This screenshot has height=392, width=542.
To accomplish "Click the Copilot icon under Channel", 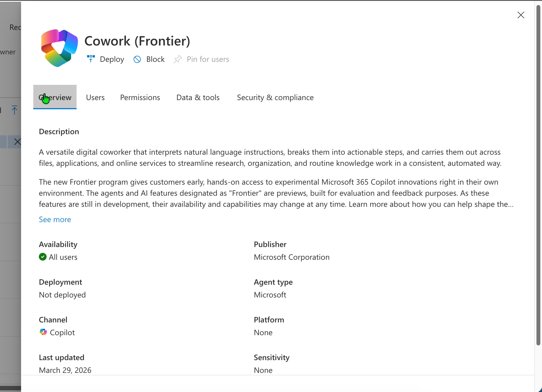I will tap(43, 332).
